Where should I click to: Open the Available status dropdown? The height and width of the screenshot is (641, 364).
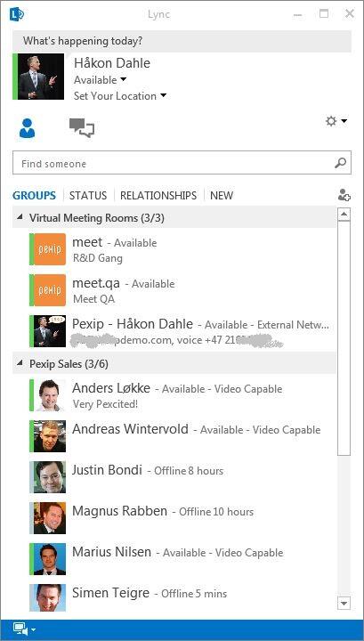coord(100,80)
